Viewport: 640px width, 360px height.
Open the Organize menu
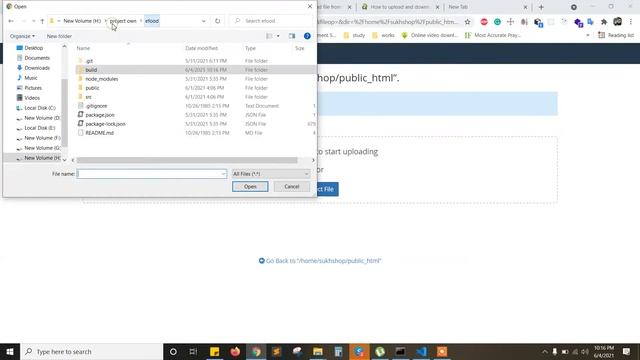point(22,36)
